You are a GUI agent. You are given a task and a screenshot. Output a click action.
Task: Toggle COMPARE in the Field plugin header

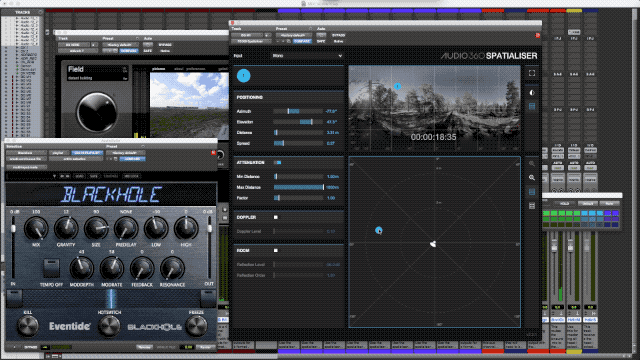click(x=129, y=51)
